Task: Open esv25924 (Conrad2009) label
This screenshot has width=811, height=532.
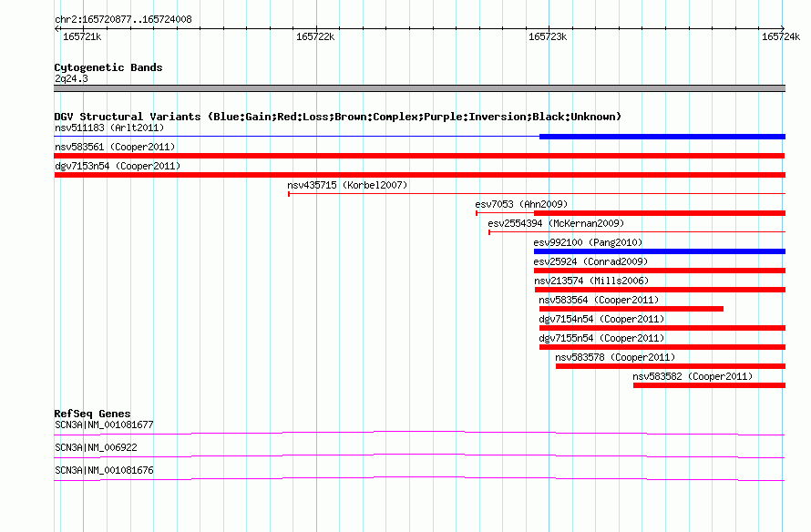Action: pyautogui.click(x=590, y=261)
